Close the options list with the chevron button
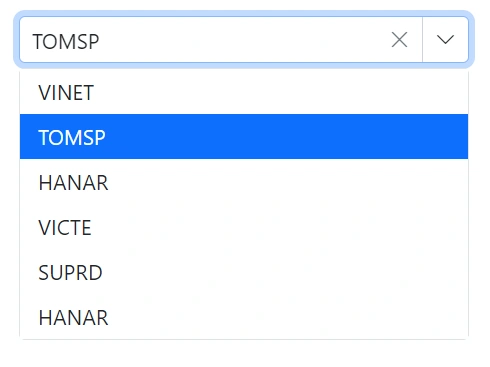 click(445, 40)
